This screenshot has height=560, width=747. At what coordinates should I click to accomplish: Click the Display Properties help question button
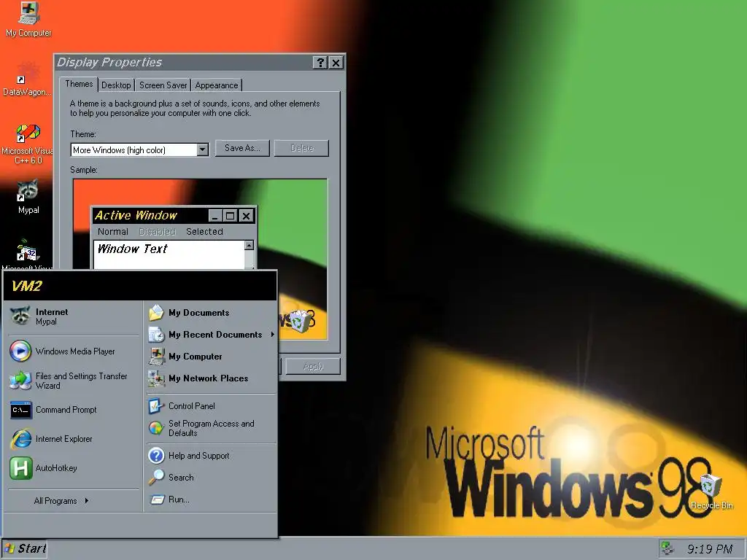pos(320,63)
